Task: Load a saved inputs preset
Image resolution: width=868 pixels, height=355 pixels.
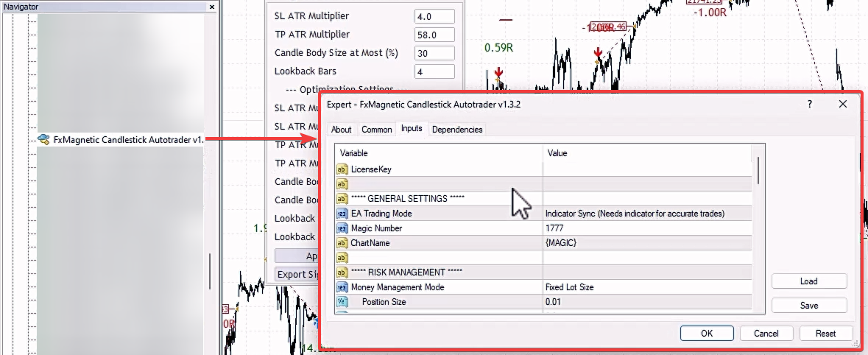Action: click(x=809, y=281)
